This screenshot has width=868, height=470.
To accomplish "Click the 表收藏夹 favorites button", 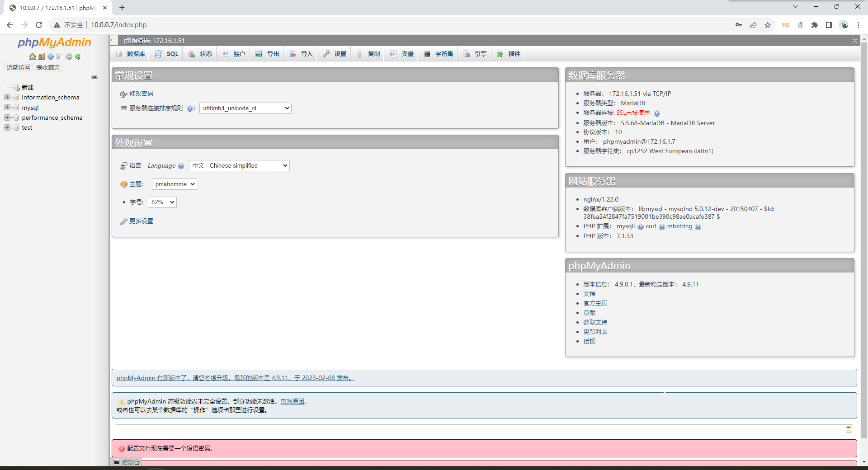I will [x=48, y=67].
